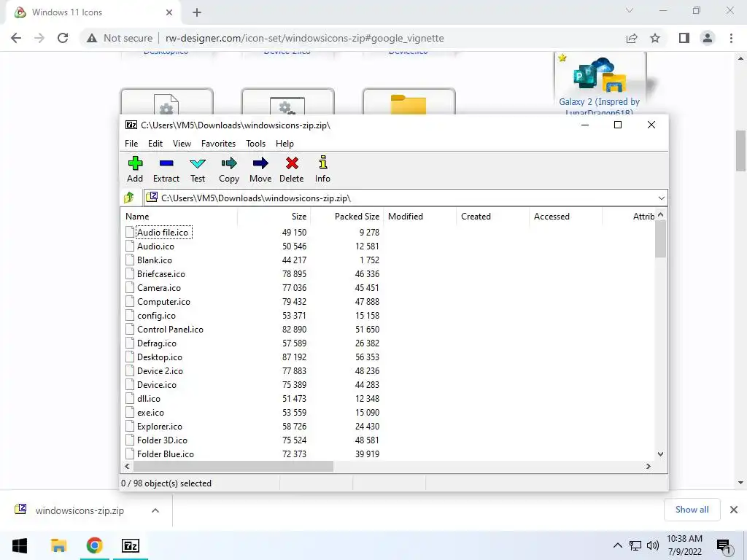Click the Chrome address bar URL

coord(304,38)
